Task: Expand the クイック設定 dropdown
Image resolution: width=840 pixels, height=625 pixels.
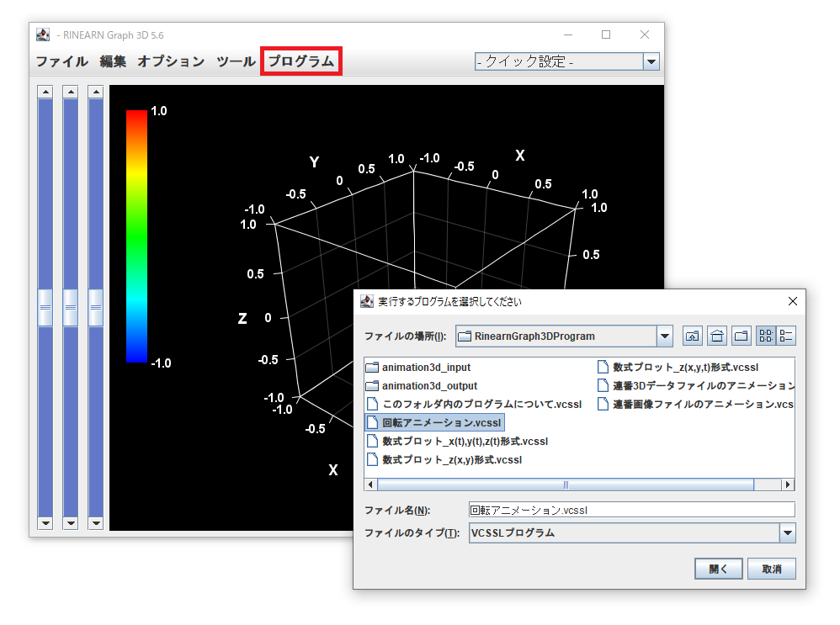Action: click(651, 61)
